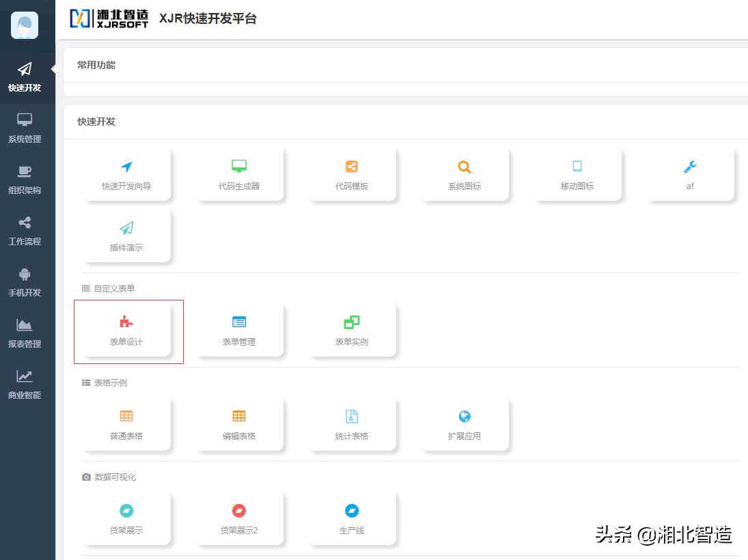Open the 表单管理 form management tile
Viewport: 748px width, 560px height.
[x=239, y=331]
